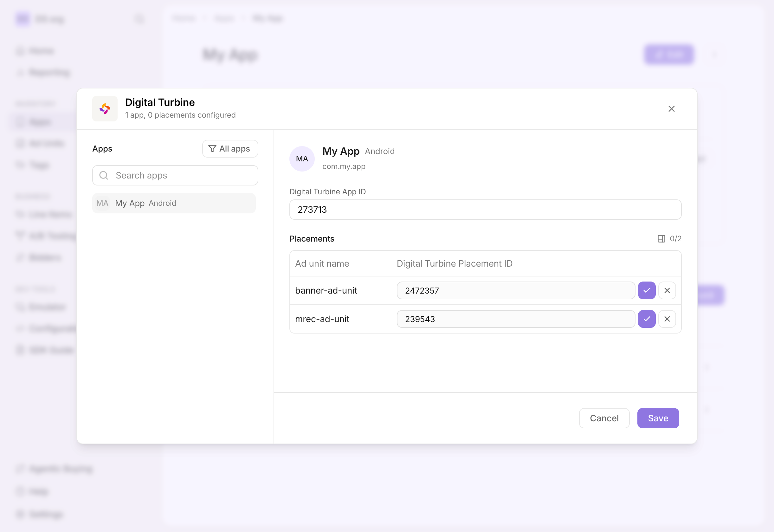Image resolution: width=774 pixels, height=532 pixels.
Task: Click the placements panel icon beside 0/2
Action: 661,239
